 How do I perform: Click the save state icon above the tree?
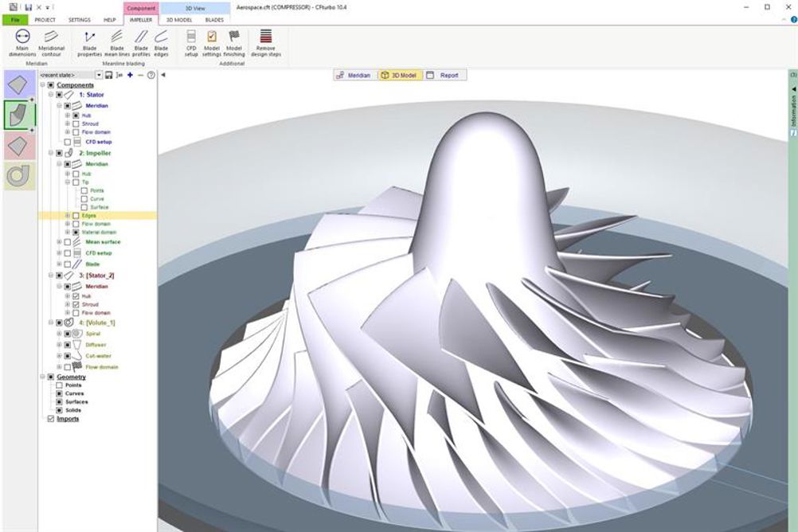108,75
